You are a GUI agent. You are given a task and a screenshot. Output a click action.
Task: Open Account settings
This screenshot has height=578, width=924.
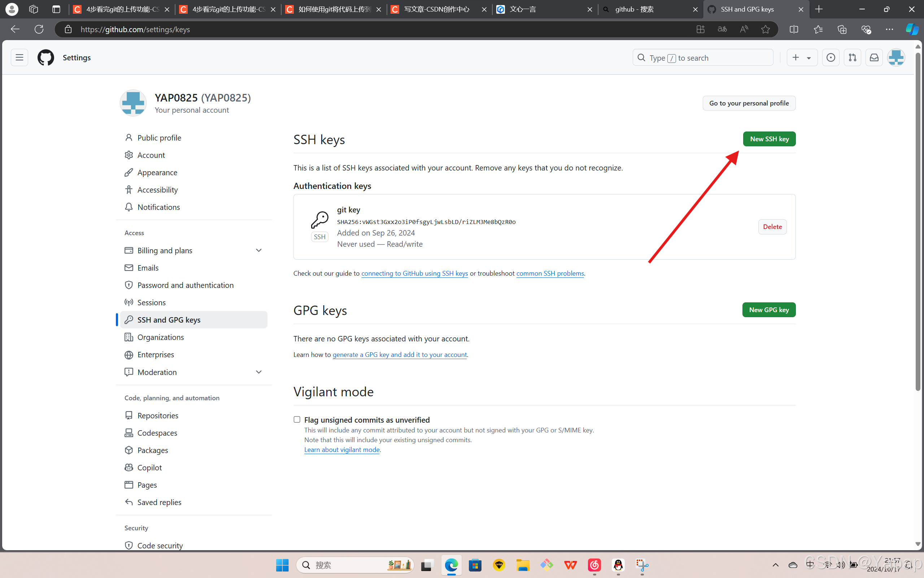[x=193, y=155]
